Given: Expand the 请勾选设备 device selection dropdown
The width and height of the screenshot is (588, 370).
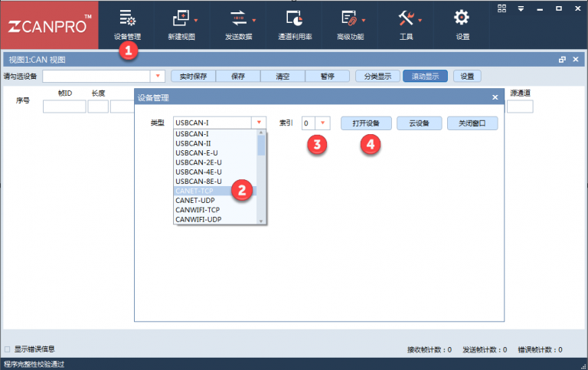Looking at the screenshot, I should (x=158, y=76).
